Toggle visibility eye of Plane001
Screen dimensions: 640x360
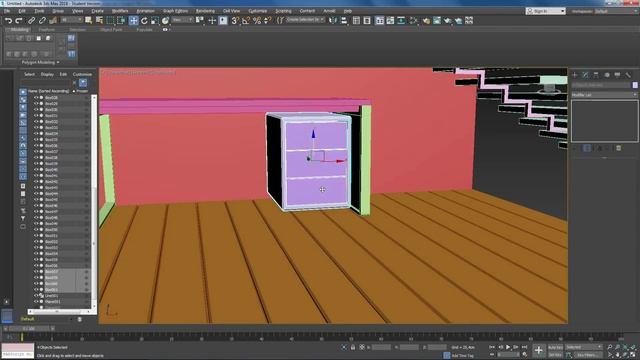click(x=36, y=302)
